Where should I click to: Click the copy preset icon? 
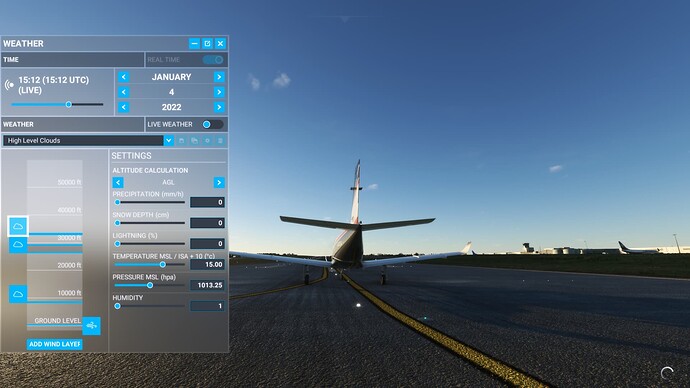(194, 141)
